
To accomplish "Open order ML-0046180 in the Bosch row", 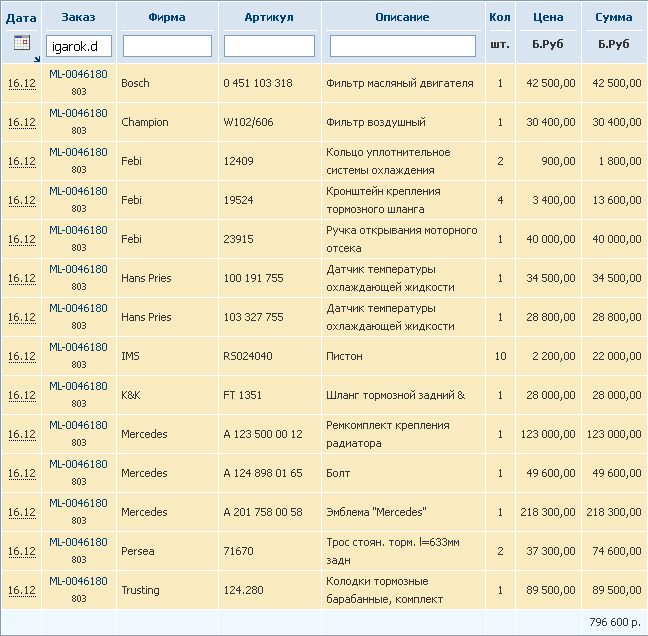I will [x=79, y=74].
